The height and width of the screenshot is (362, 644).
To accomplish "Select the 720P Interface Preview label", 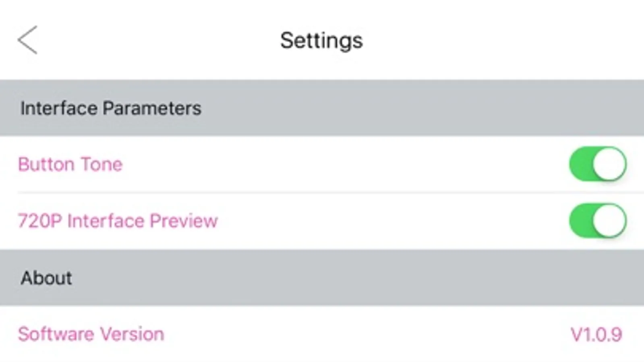I will [x=118, y=221].
